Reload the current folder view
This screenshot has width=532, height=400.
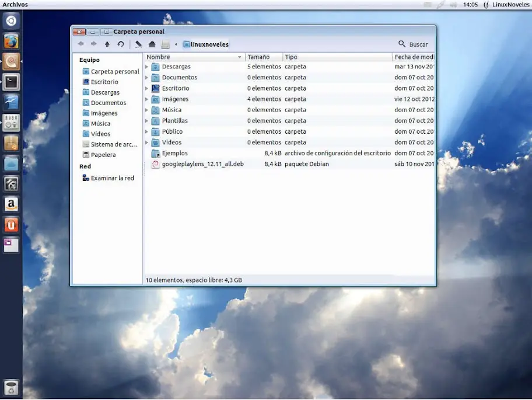121,44
